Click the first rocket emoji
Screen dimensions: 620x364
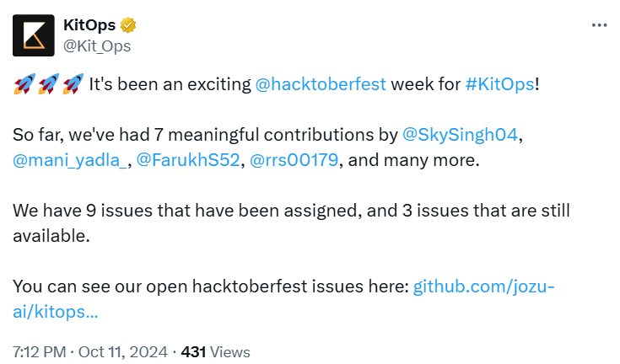24,84
